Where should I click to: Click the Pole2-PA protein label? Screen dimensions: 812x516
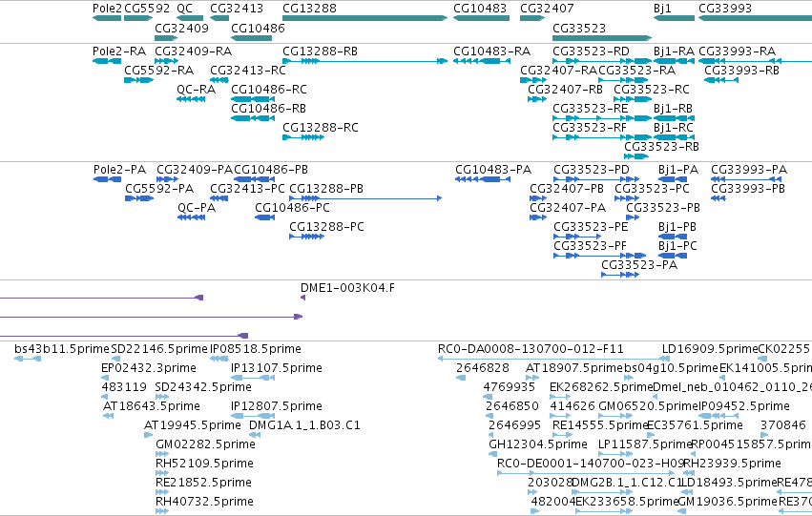(x=119, y=170)
